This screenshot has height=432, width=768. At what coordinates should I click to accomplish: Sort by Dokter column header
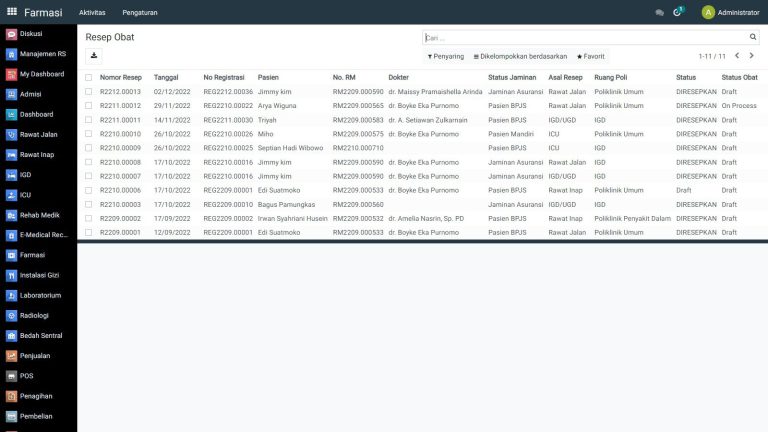[x=398, y=77]
